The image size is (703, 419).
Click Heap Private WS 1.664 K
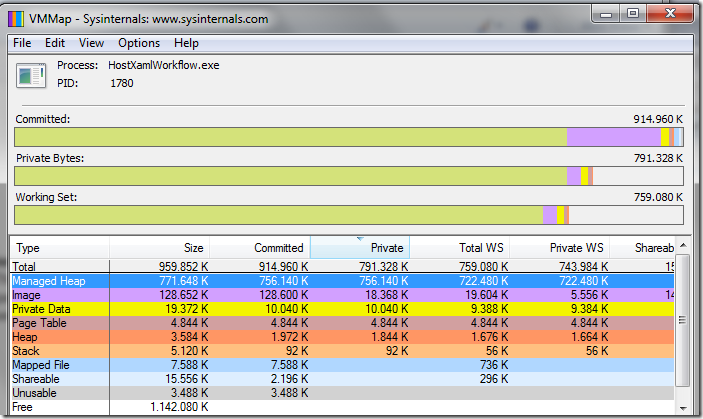(590, 337)
